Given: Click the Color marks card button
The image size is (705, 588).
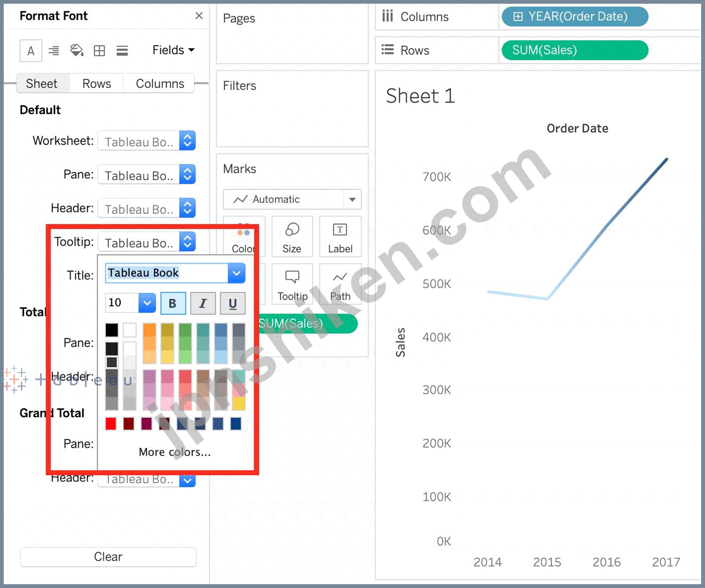Looking at the screenshot, I should 244,237.
